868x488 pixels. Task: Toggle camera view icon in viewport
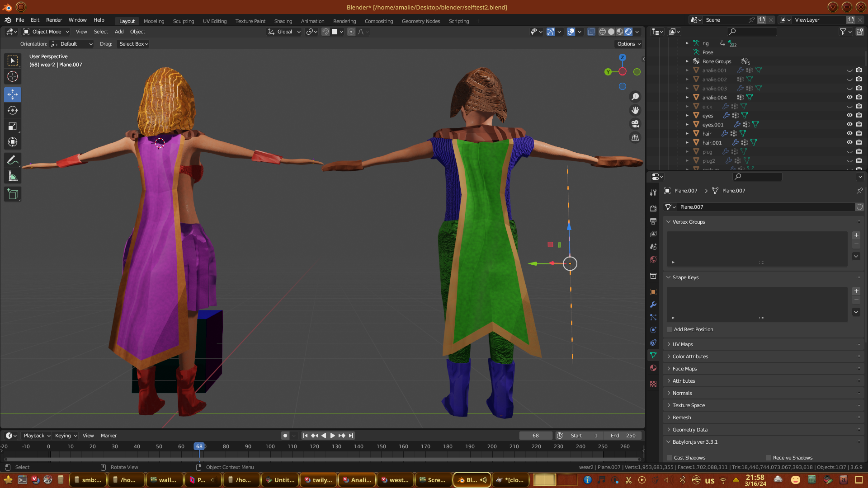tap(635, 124)
